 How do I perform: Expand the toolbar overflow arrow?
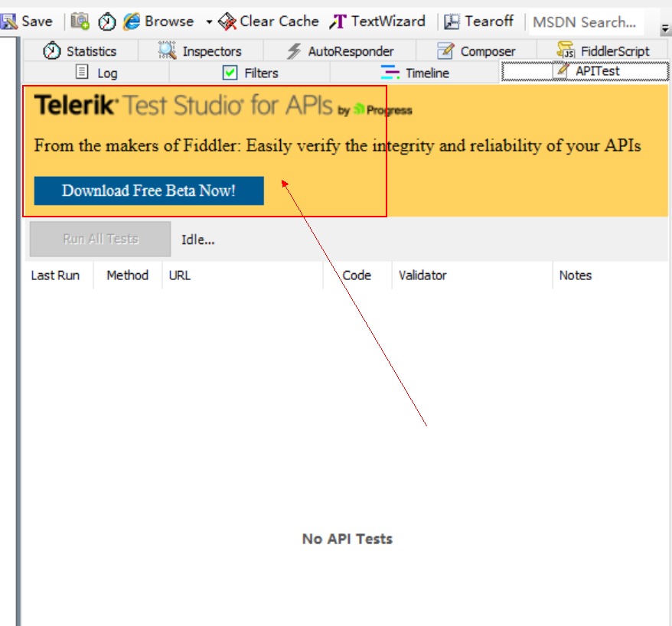(665, 30)
